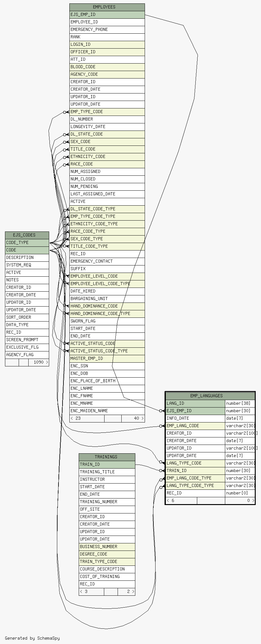Select OFFICER_ID column row

(x=107, y=52)
